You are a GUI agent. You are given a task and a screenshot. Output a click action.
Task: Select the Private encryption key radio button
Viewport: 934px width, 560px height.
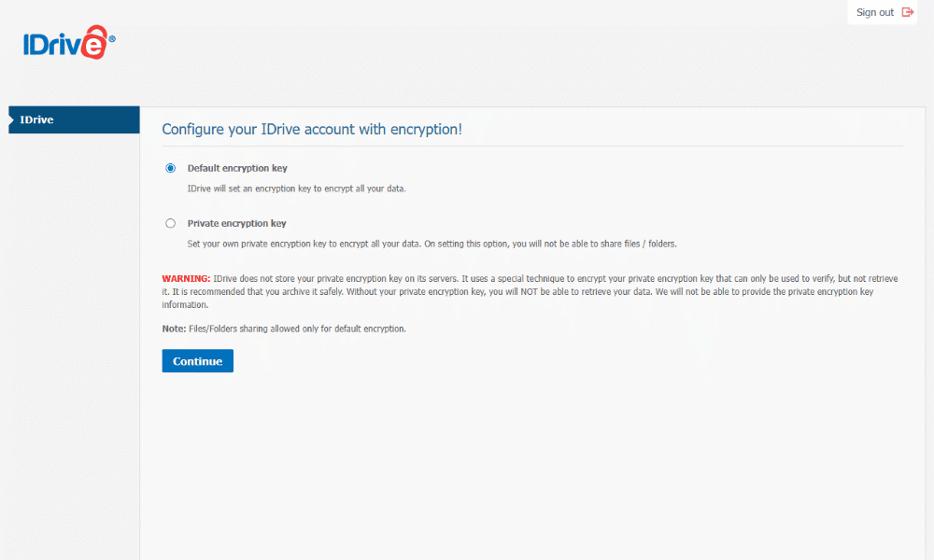[170, 224]
